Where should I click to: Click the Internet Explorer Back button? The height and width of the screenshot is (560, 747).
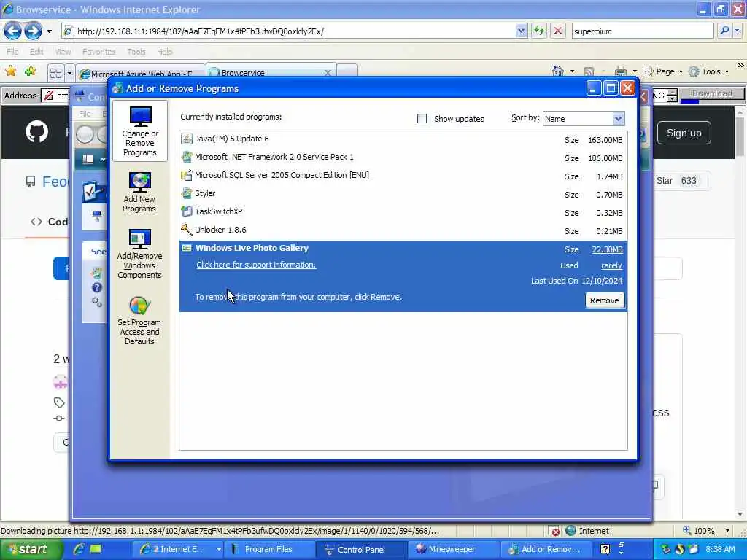13,31
